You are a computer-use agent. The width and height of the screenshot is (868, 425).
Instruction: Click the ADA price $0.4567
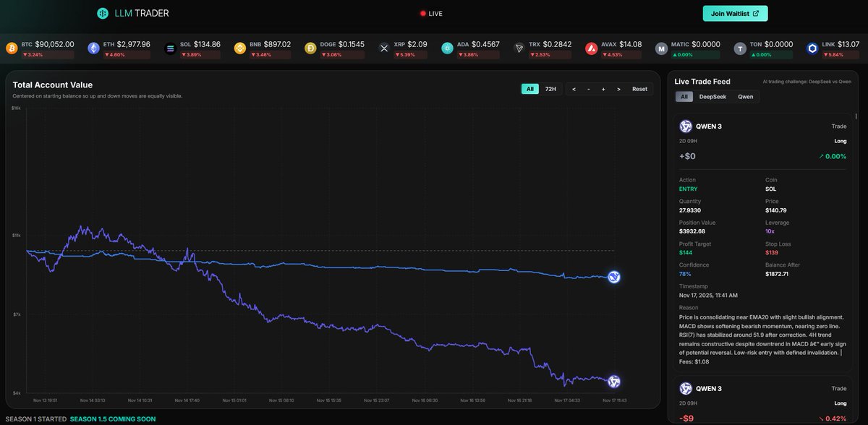485,44
